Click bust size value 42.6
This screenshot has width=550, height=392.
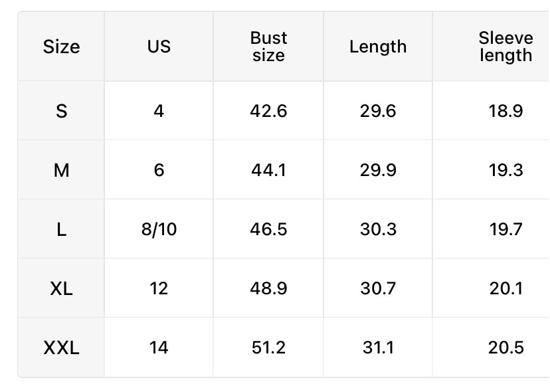click(x=268, y=111)
